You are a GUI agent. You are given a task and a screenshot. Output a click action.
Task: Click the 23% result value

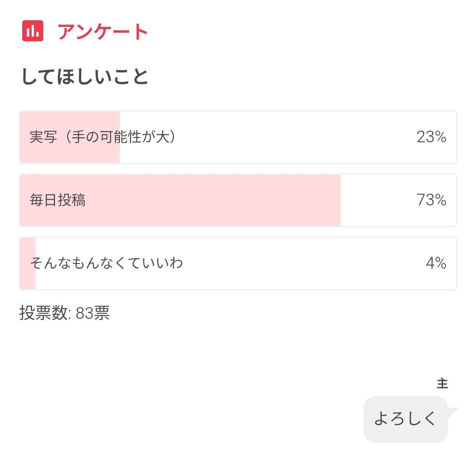pos(431,137)
